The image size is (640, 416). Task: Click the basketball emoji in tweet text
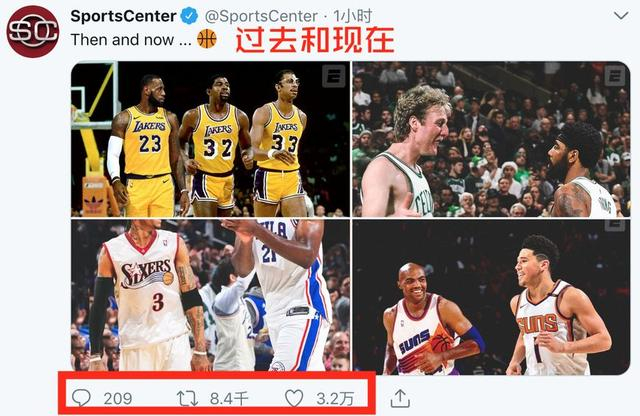(207, 39)
